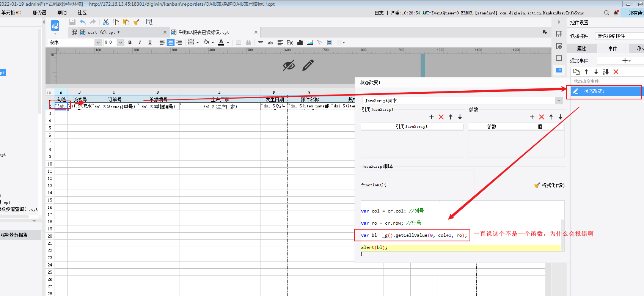Select the format painter brush icon
The height and width of the screenshot is (296, 644).
(x=137, y=22)
